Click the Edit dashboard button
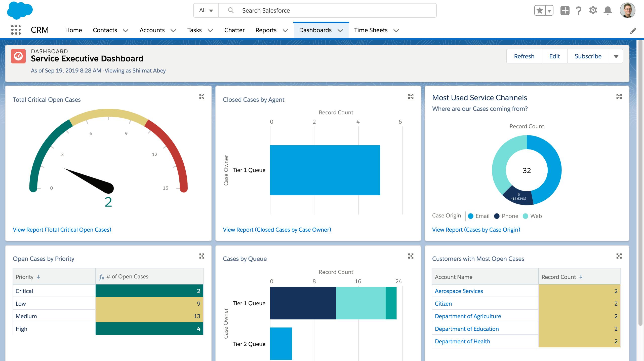 (x=554, y=56)
